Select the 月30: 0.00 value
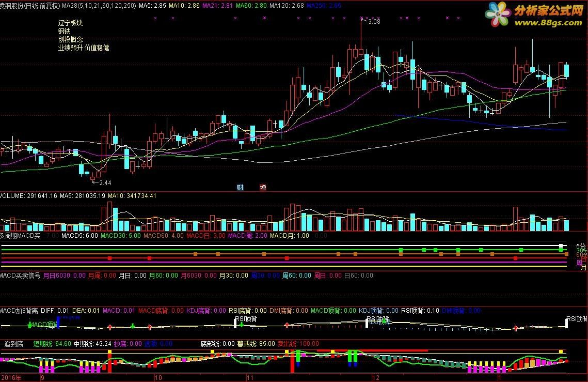The image size is (588, 382). pos(234,276)
